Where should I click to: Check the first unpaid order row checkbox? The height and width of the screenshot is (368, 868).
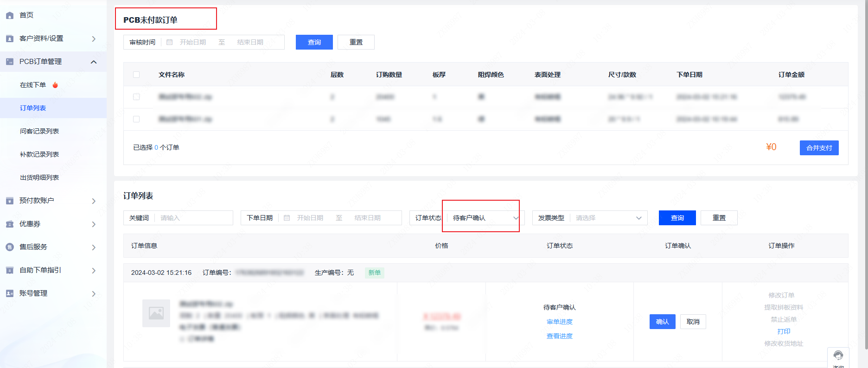(x=136, y=97)
